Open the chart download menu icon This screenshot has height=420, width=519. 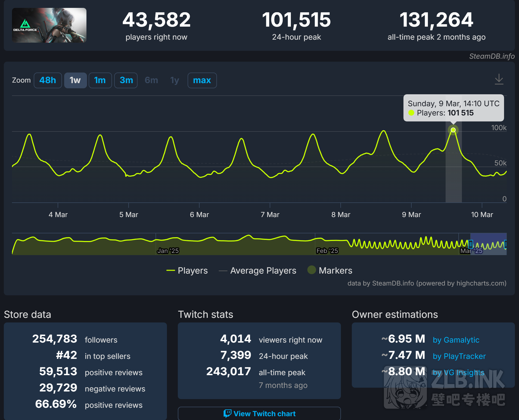point(499,79)
